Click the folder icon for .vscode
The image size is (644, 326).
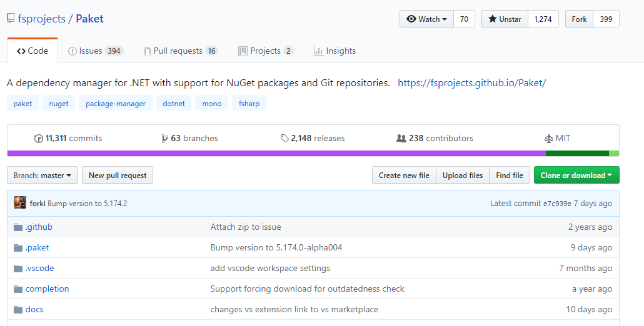(x=18, y=269)
